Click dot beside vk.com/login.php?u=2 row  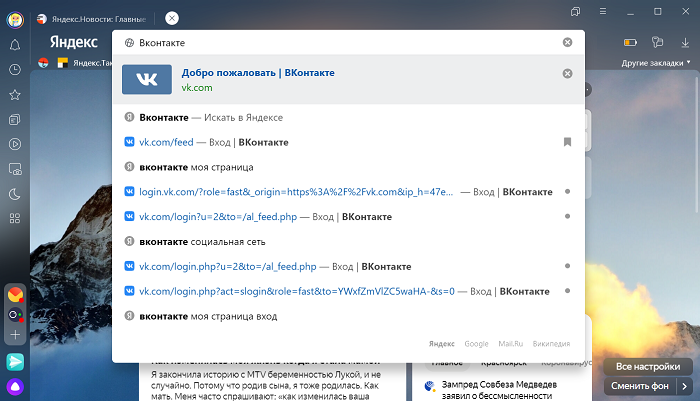click(x=567, y=266)
